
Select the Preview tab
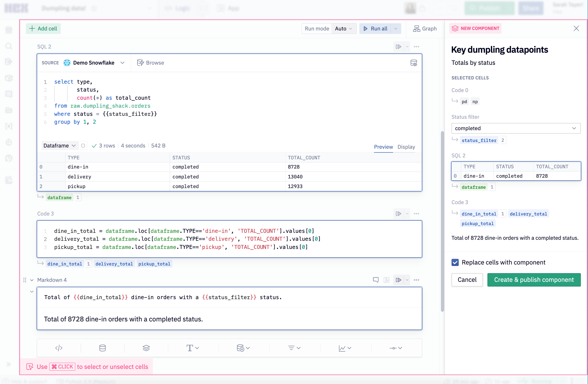point(383,147)
